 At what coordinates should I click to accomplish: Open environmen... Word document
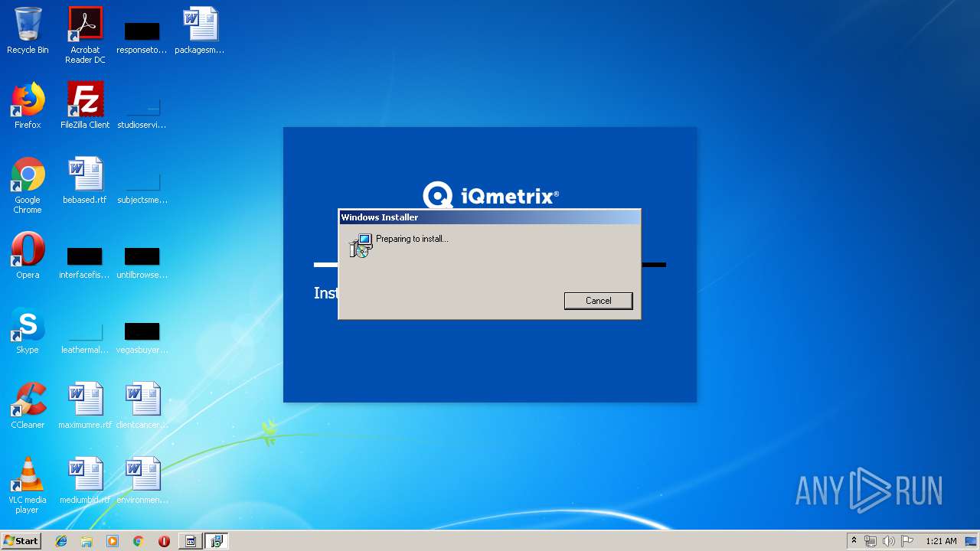coord(142,481)
